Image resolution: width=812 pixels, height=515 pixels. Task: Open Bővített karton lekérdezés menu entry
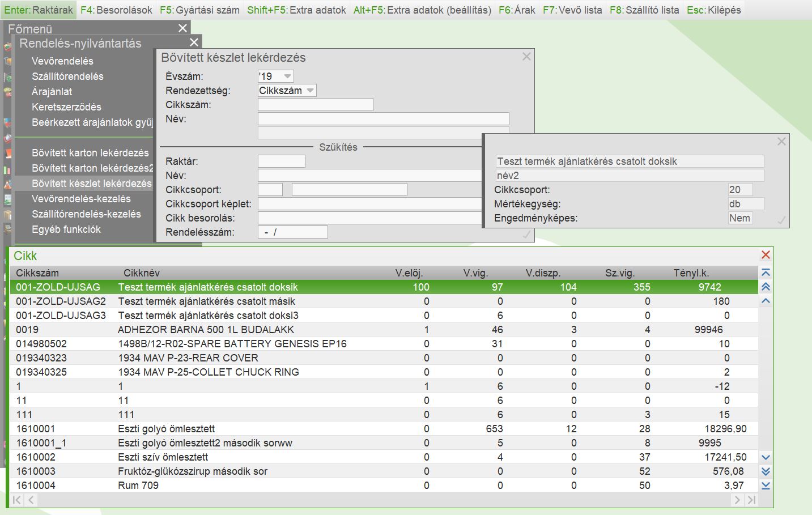pos(90,153)
